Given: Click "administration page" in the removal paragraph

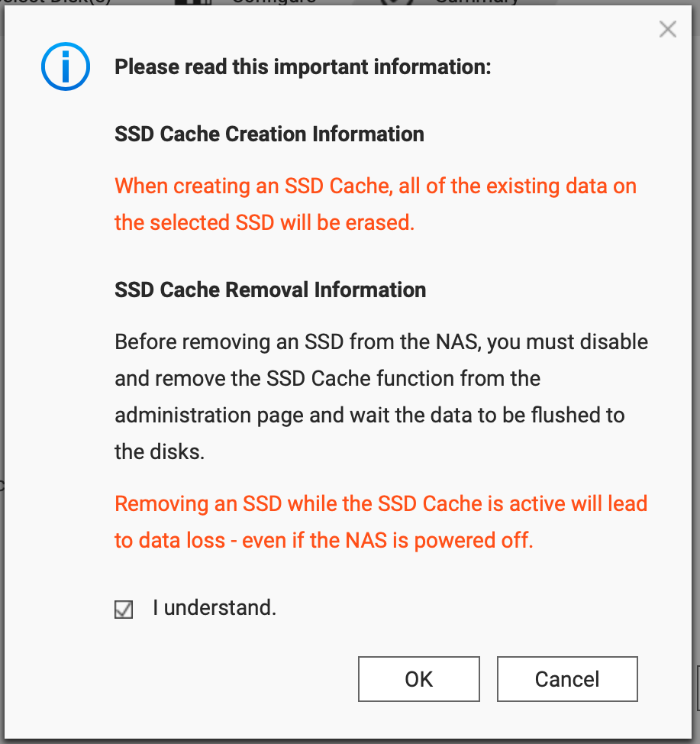Looking at the screenshot, I should (208, 416).
